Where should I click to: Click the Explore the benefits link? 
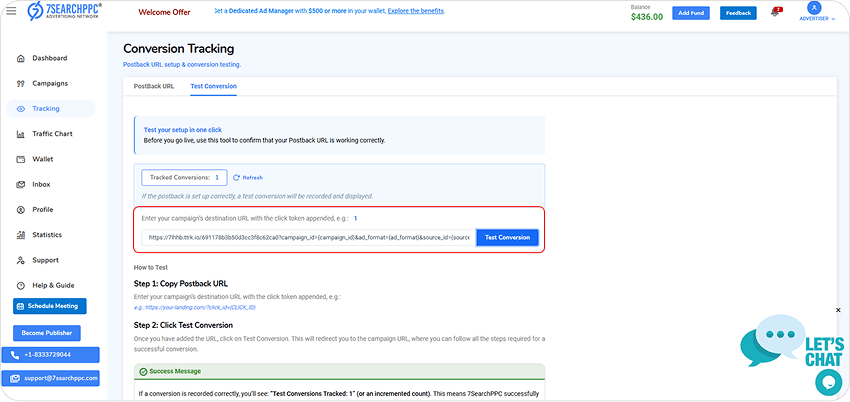point(405,11)
